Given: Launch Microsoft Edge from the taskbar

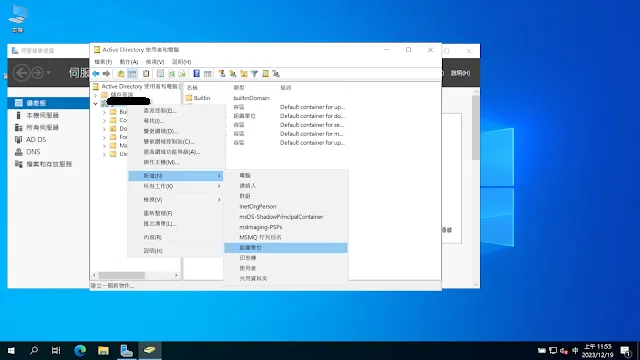Looking at the screenshot, I should coord(80,351).
